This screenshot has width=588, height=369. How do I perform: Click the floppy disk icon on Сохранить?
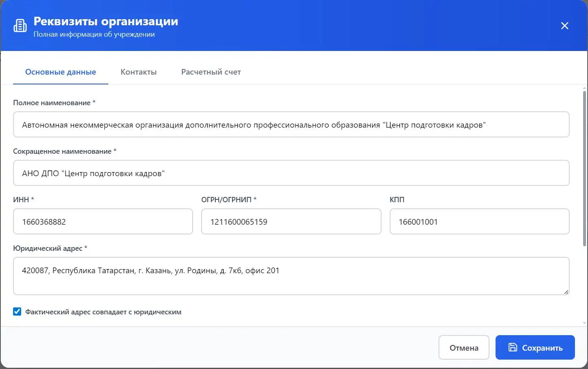point(513,347)
